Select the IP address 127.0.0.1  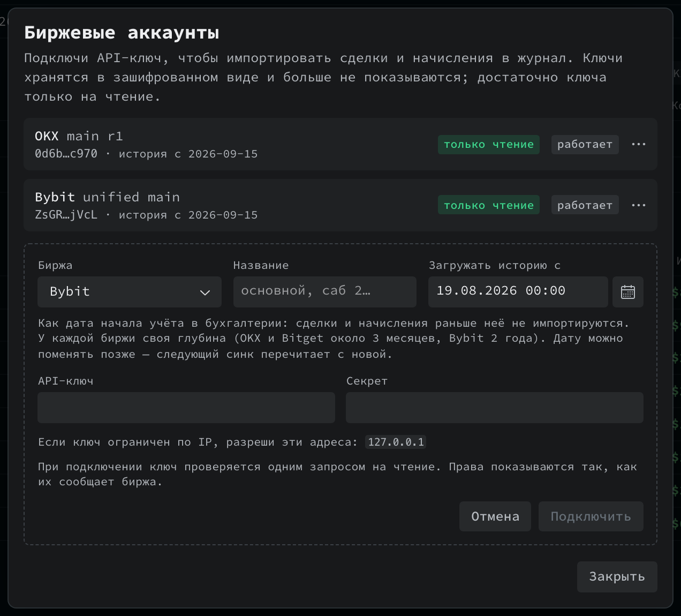[x=396, y=442]
